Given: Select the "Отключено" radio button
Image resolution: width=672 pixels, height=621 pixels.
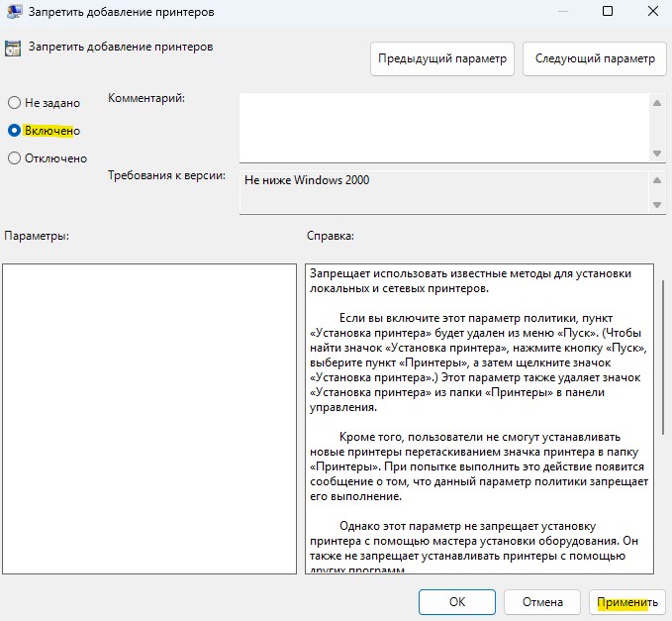Looking at the screenshot, I should point(14,158).
